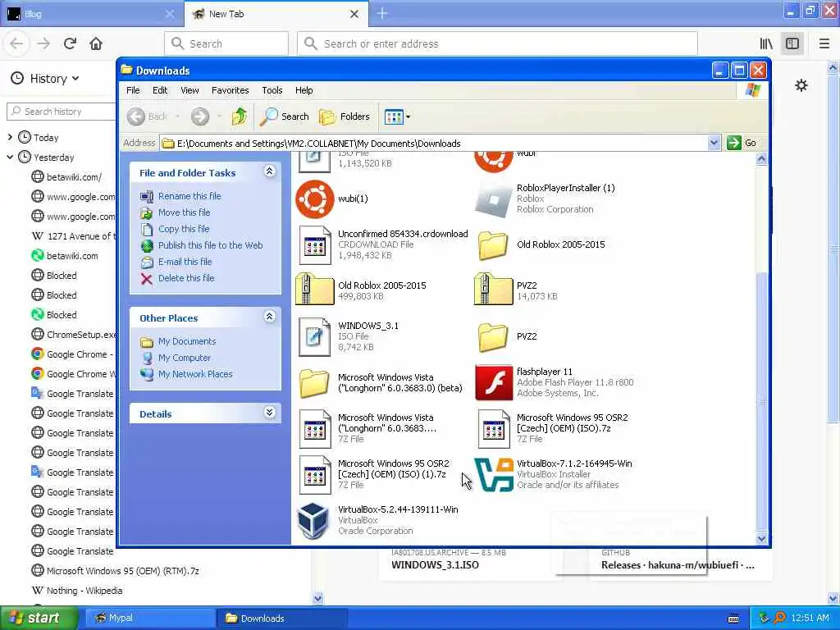The width and height of the screenshot is (840, 630).
Task: Select the VirtualBox-5.2.44-139111-Win installer icon
Action: click(x=313, y=520)
